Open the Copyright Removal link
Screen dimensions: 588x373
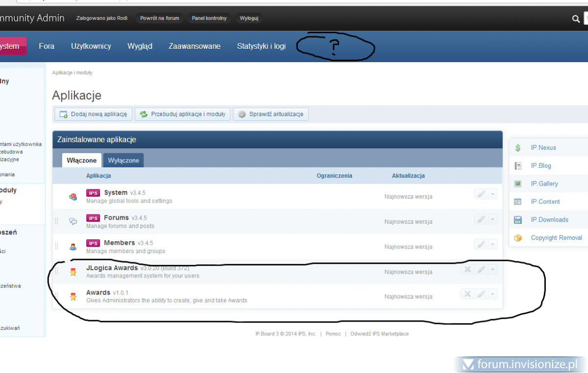point(557,238)
